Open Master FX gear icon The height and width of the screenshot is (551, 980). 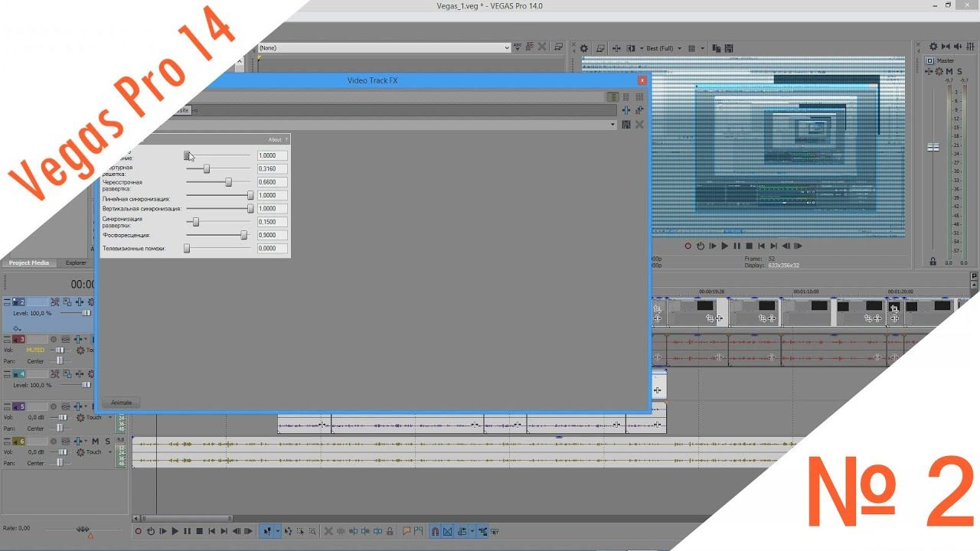929,72
